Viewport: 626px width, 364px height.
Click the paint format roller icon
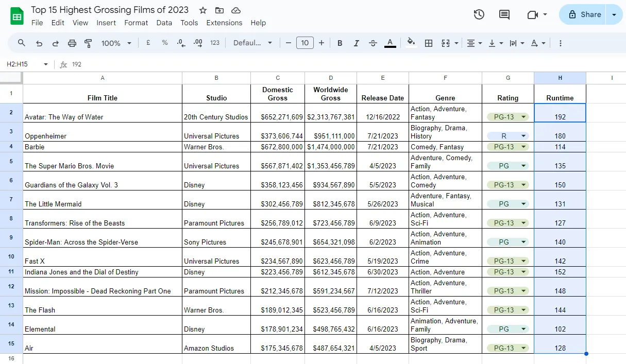[x=88, y=43]
